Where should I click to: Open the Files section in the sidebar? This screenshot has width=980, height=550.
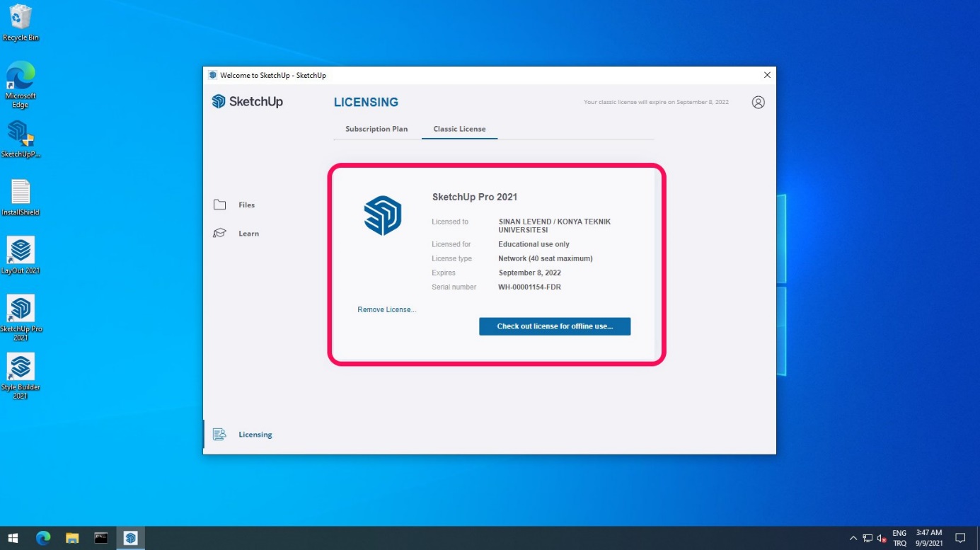246,205
